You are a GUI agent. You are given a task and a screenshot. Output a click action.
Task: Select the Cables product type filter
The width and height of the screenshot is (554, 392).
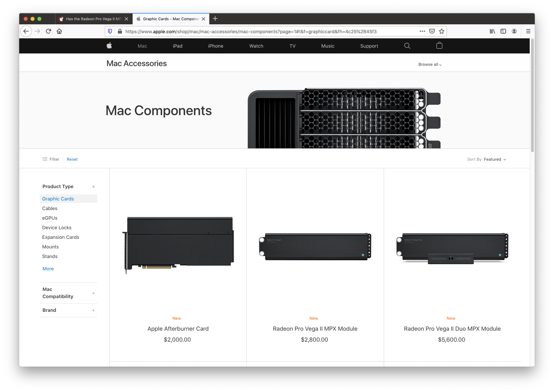[50, 208]
